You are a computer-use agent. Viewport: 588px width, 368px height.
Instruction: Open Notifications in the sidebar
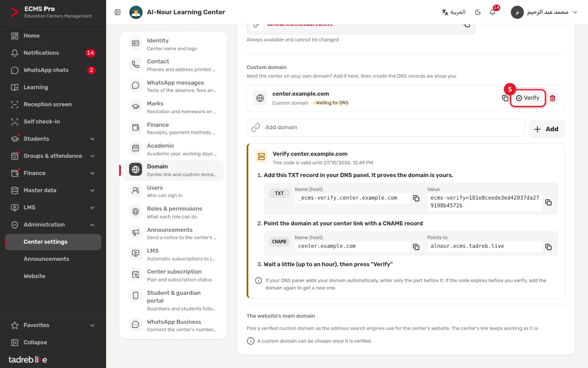tap(53, 53)
